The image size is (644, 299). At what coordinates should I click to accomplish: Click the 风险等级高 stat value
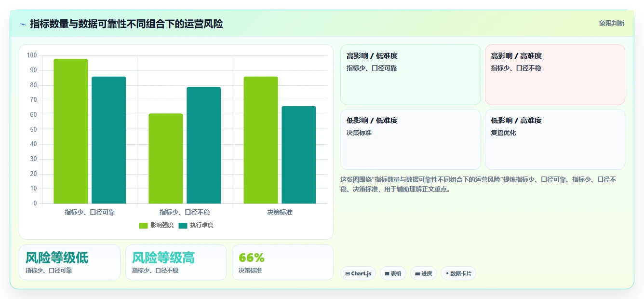(163, 258)
